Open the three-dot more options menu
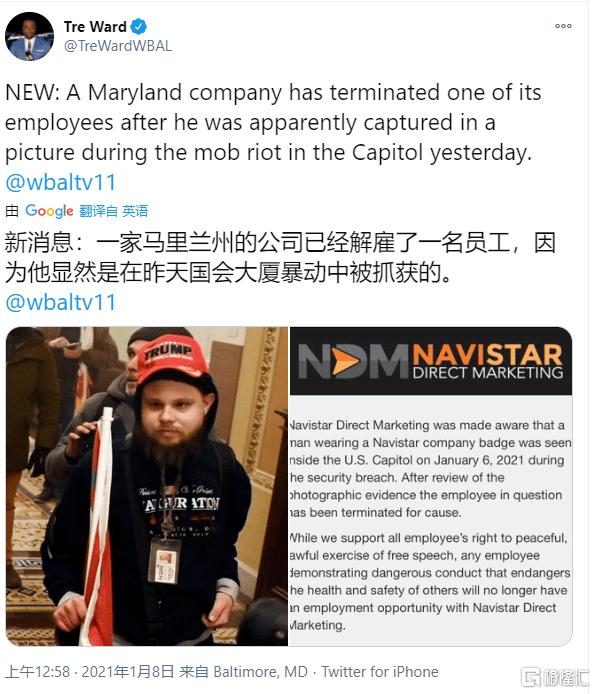Image resolution: width=596 pixels, height=694 pixels. point(563,26)
